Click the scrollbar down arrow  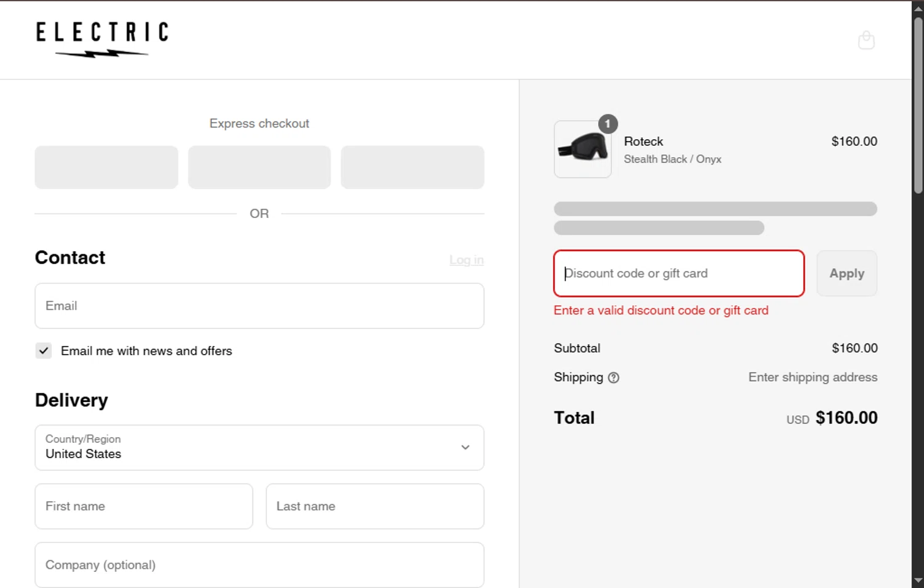coord(918,580)
